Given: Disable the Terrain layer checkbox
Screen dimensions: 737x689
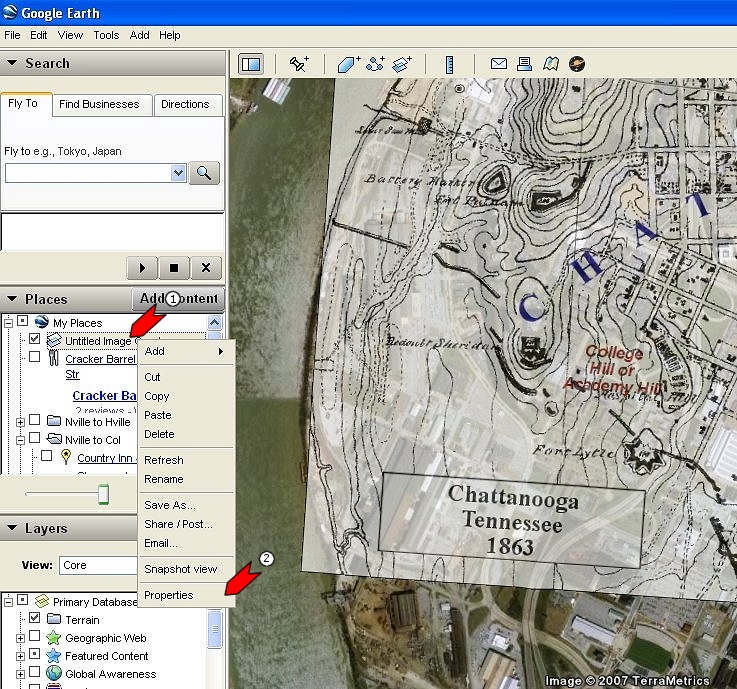Looking at the screenshot, I should [x=35, y=619].
